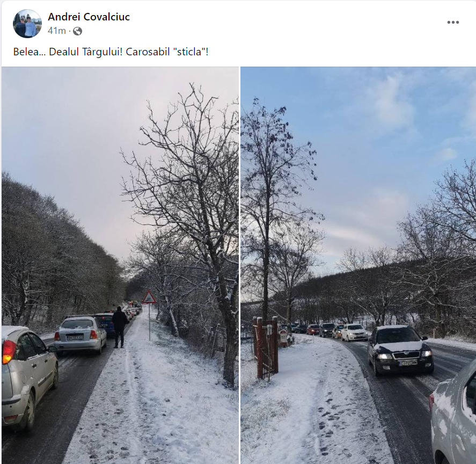Open Andrei Covalciuc's profile picture
Image resolution: width=476 pixels, height=464 pixels.
point(27,24)
